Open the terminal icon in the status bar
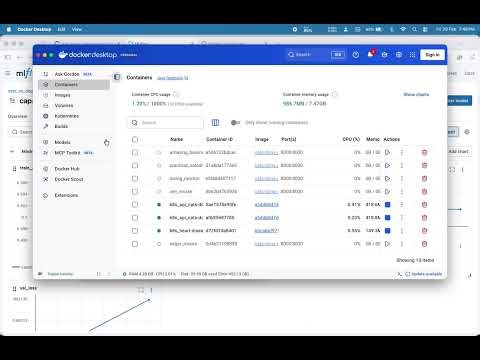 pos(399,274)
